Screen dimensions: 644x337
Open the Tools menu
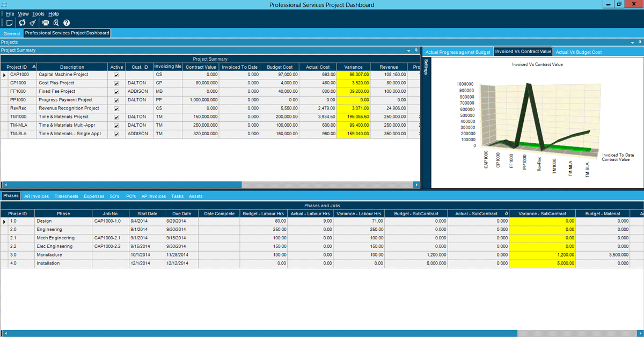(x=38, y=13)
